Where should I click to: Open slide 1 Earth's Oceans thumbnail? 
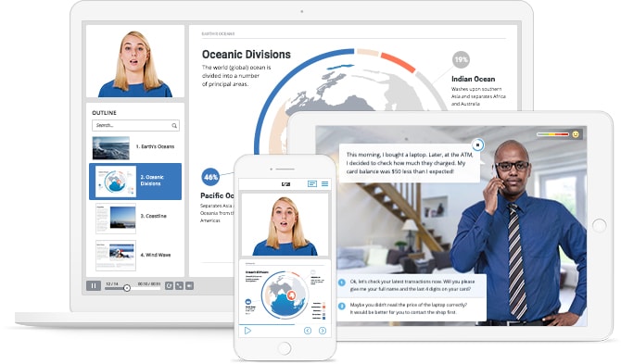click(x=111, y=147)
